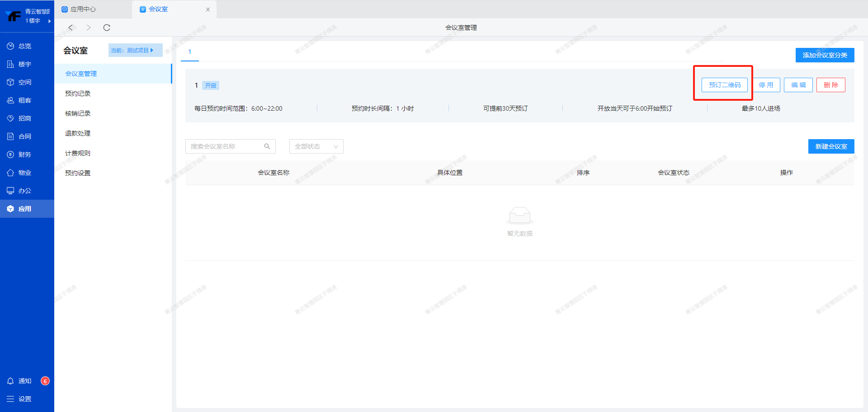Open the Tenants (租客) sidebar icon
The width and height of the screenshot is (868, 412).
(10, 100)
